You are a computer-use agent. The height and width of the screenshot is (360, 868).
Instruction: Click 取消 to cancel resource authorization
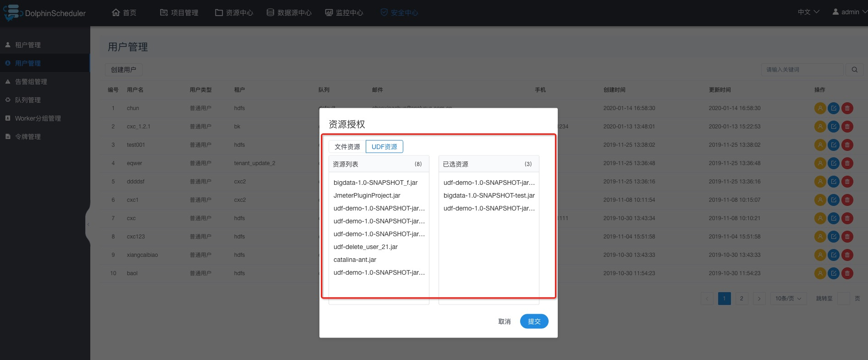pos(505,321)
